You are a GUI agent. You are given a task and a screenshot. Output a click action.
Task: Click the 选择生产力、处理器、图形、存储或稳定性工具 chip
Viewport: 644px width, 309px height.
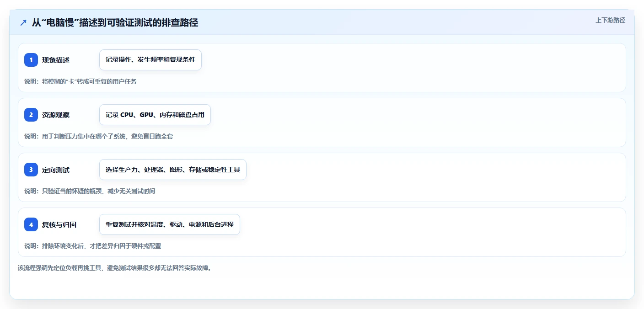173,170
